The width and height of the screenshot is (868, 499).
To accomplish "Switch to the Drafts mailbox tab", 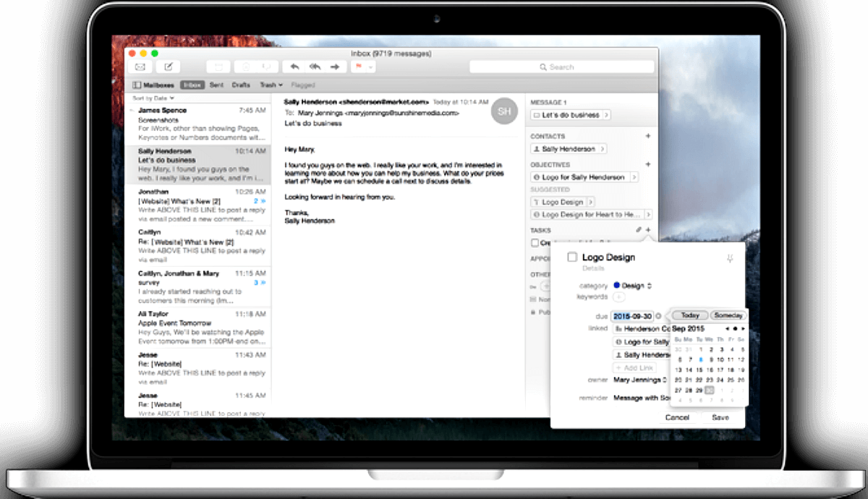I will click(x=241, y=85).
